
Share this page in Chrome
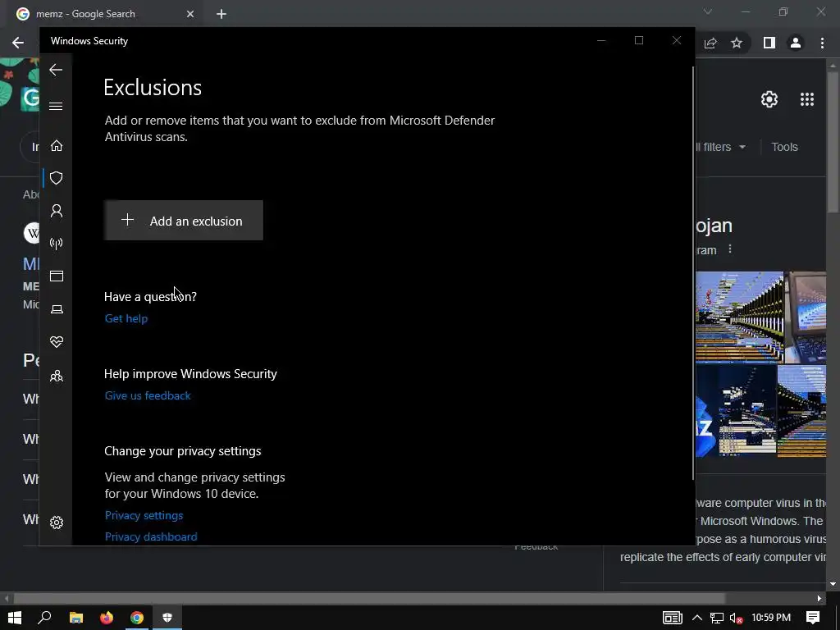click(x=710, y=43)
